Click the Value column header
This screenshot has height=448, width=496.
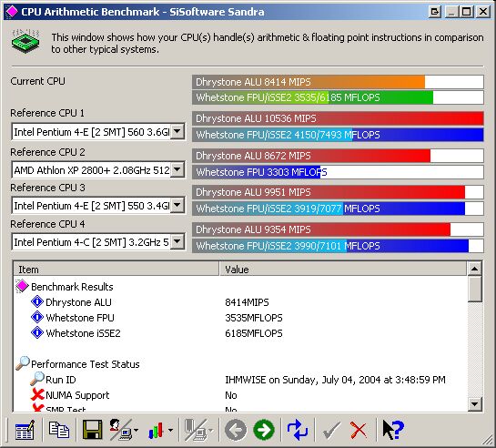point(343,270)
